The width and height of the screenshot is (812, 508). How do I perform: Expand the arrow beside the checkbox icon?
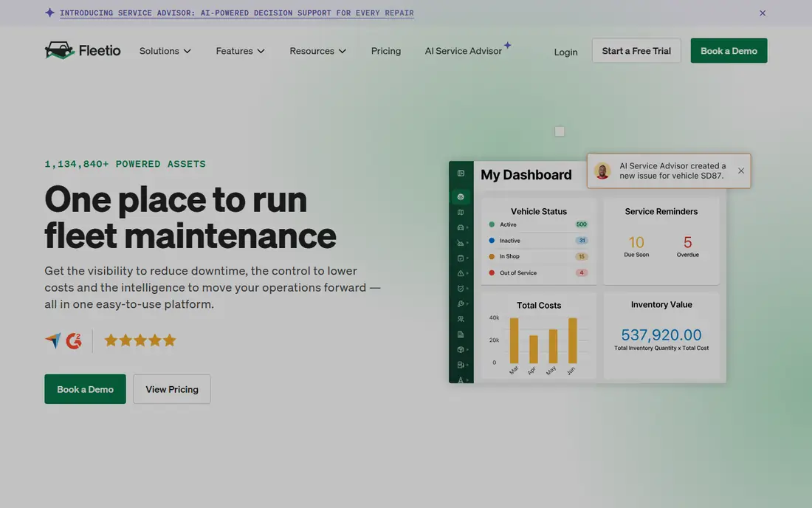(x=467, y=258)
